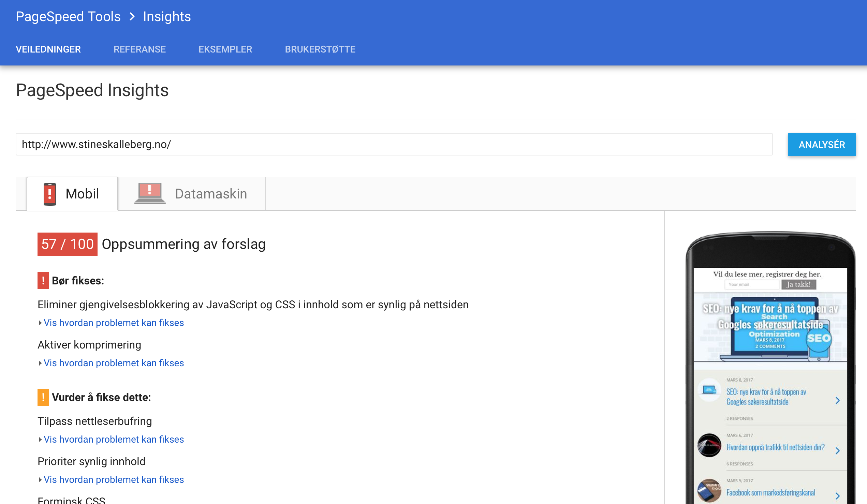Click the orange exclamation icon beside Vurder å fikse
Screen dimensions: 867x504
43,397
